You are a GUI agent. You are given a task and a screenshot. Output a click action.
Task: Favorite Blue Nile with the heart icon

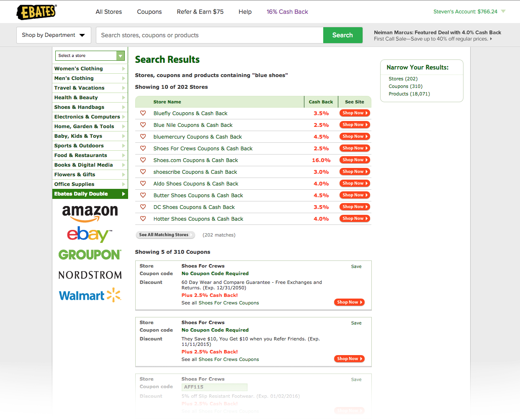point(143,125)
